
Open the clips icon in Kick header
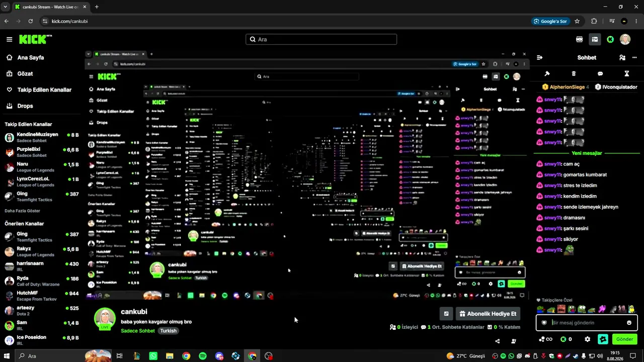(x=579, y=39)
